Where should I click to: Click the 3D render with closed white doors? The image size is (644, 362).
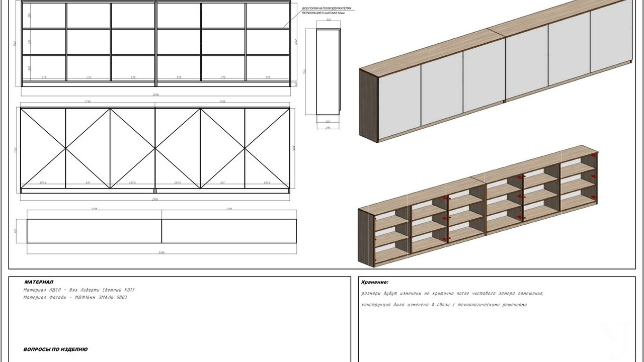point(495,70)
